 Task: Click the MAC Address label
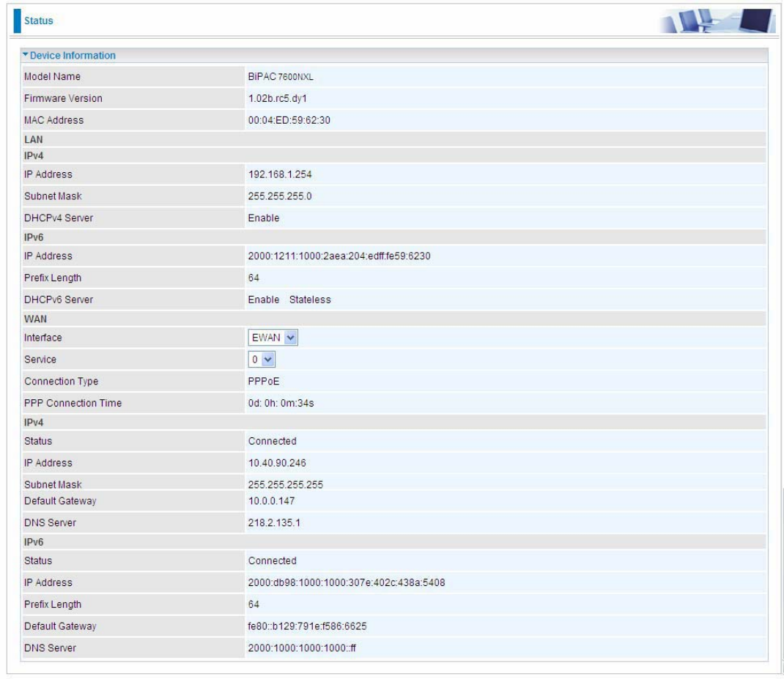pos(54,120)
